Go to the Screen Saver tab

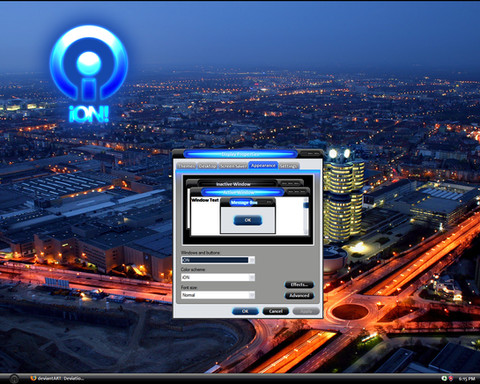tap(233, 166)
